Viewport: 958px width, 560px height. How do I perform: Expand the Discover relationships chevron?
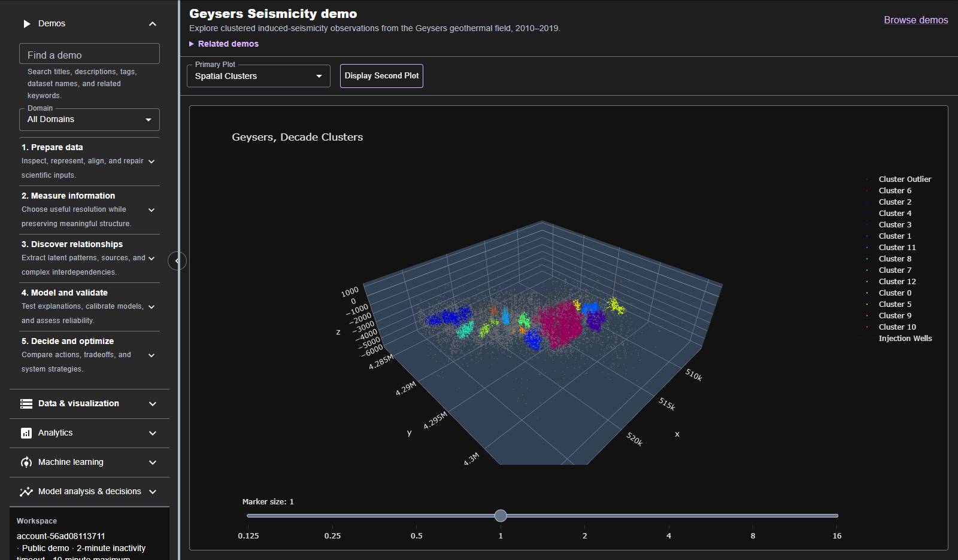pyautogui.click(x=151, y=258)
